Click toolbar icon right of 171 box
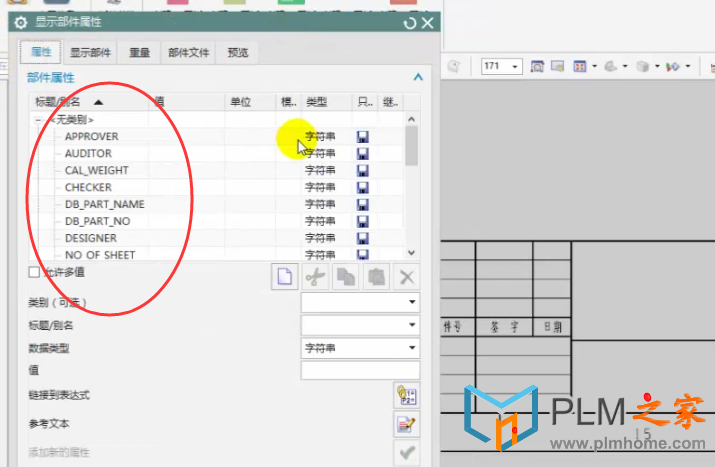The image size is (715, 467). pos(537,67)
